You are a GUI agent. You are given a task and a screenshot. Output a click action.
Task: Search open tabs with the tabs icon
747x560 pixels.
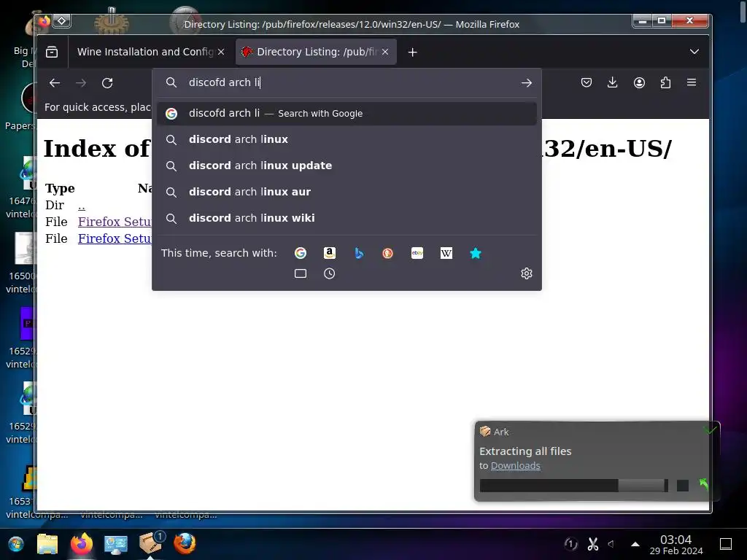[301, 273]
